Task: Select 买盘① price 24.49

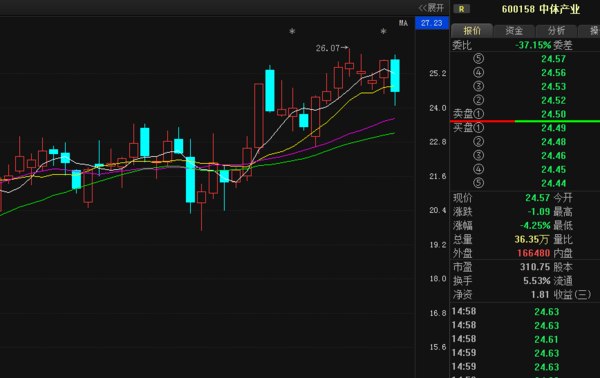Action: point(553,128)
